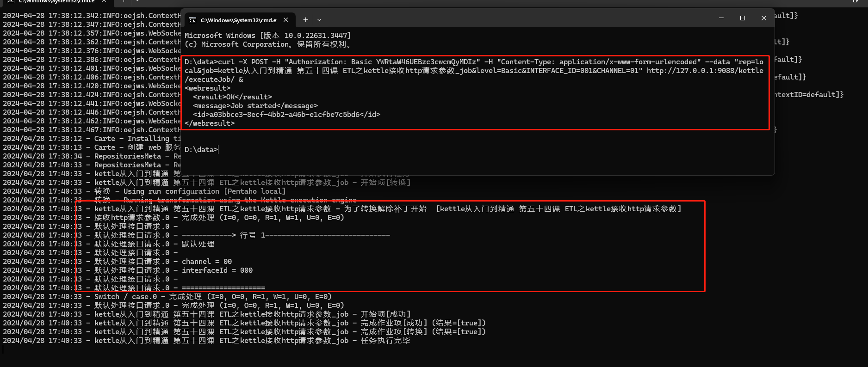
Task: Click the <message>Job started</message> line
Action: pos(255,106)
